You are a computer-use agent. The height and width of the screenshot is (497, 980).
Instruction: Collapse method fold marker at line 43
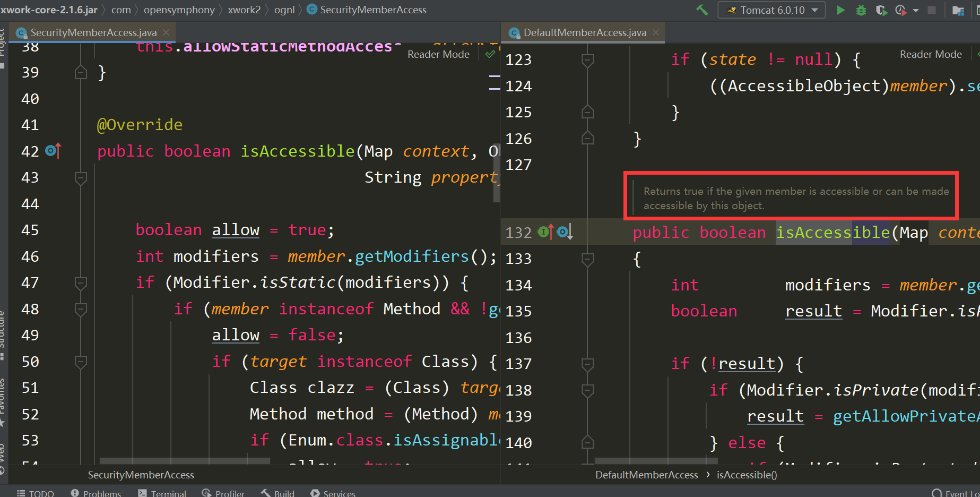point(81,178)
